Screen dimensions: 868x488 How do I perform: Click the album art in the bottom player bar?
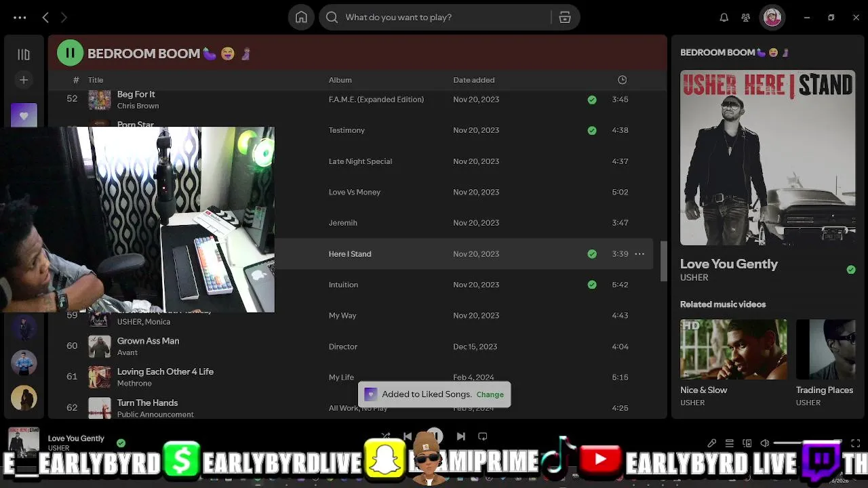click(x=24, y=442)
